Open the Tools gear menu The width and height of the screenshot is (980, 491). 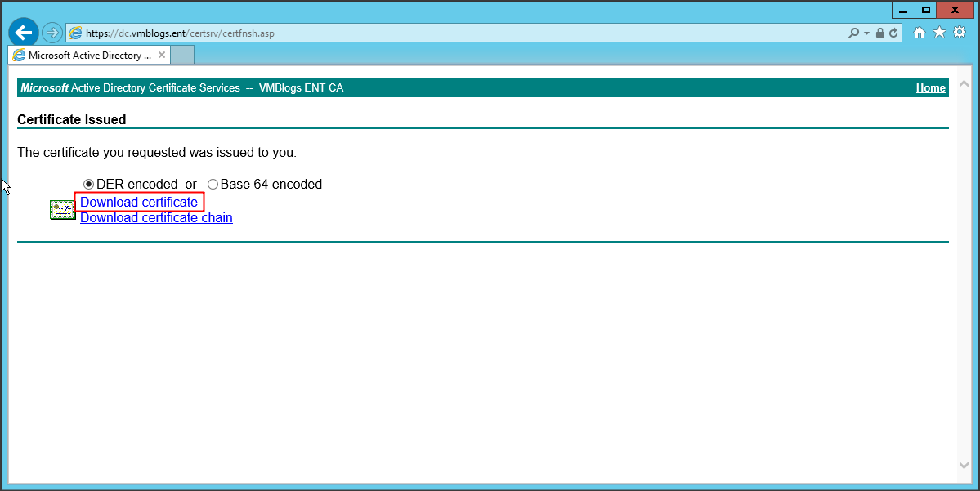tap(960, 33)
